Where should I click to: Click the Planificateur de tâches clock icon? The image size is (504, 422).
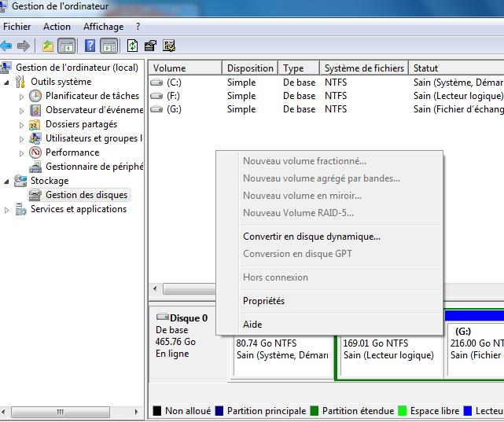coord(35,96)
